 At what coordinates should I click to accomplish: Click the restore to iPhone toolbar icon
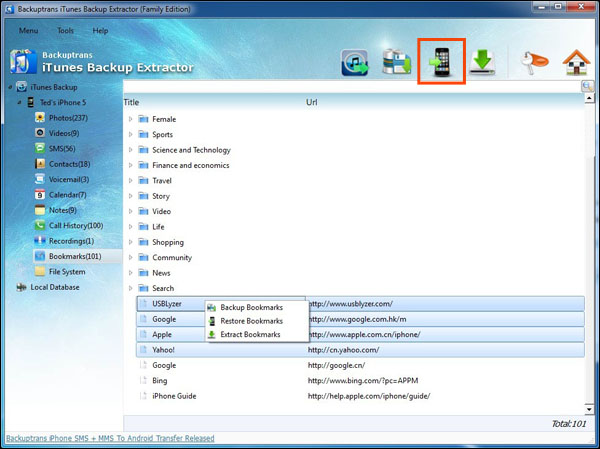441,61
